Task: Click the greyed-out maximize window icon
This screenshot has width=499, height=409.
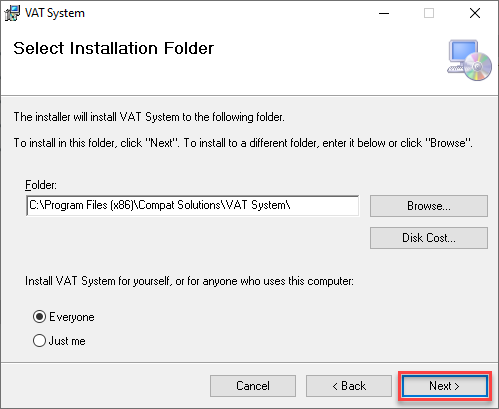Action: [429, 13]
